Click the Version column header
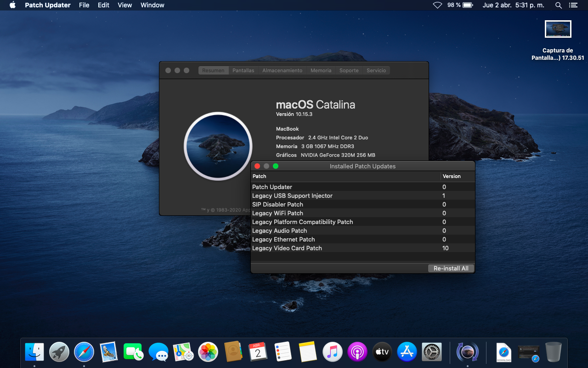The width and height of the screenshot is (588, 368). tap(458, 176)
